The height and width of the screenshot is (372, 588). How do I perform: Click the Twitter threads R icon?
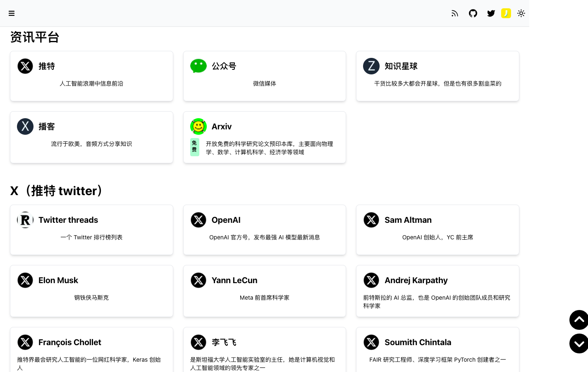pyautogui.click(x=25, y=220)
